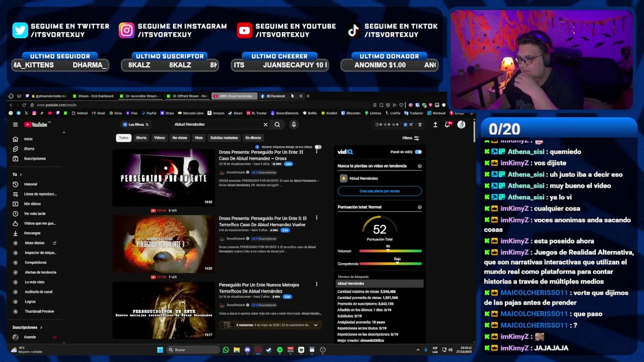Click the help icon beside Puntuación total
Screen dimensions: 644x362
click(420, 207)
